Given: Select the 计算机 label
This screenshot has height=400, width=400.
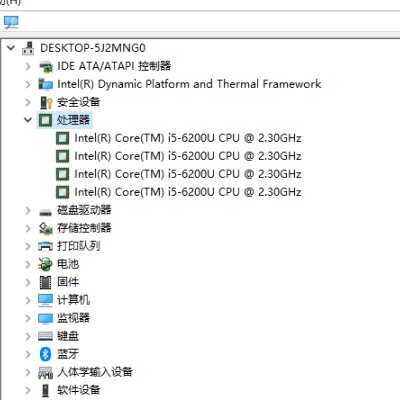Looking at the screenshot, I should tap(73, 300).
